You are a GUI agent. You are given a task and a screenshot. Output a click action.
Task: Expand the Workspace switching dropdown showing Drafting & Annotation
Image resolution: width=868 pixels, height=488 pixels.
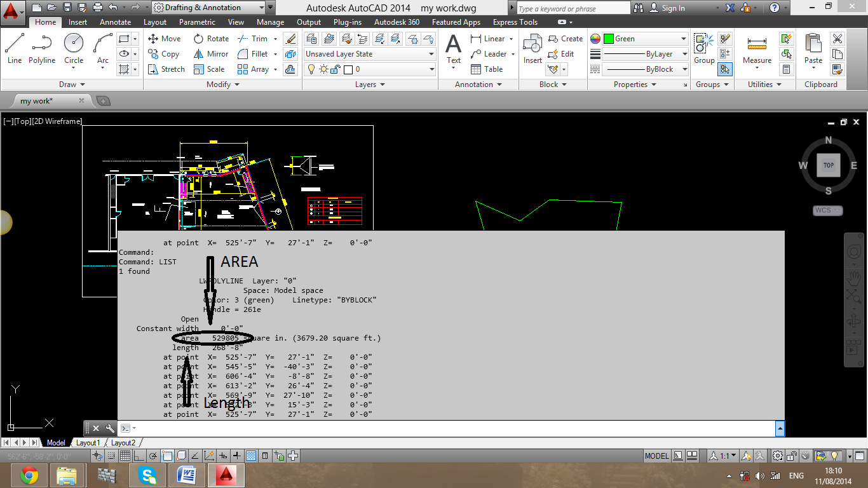tap(262, 8)
